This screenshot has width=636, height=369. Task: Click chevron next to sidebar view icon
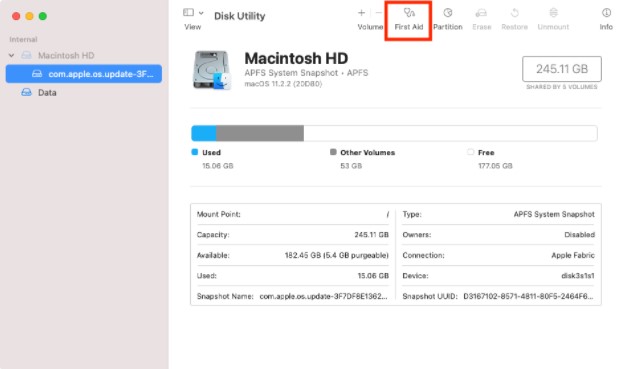point(201,13)
